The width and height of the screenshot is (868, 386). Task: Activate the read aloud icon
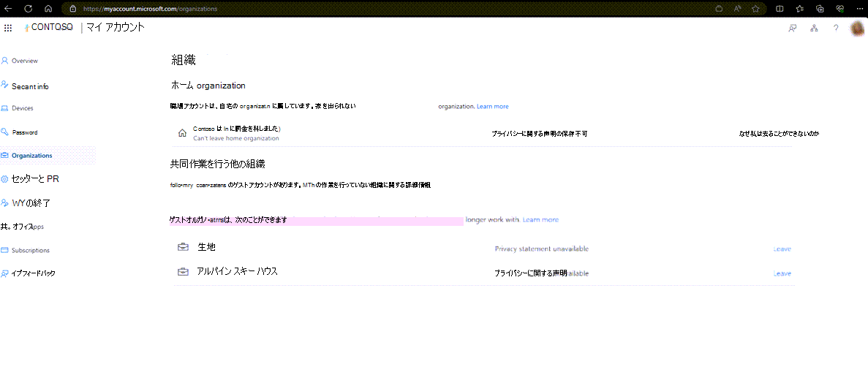point(737,9)
